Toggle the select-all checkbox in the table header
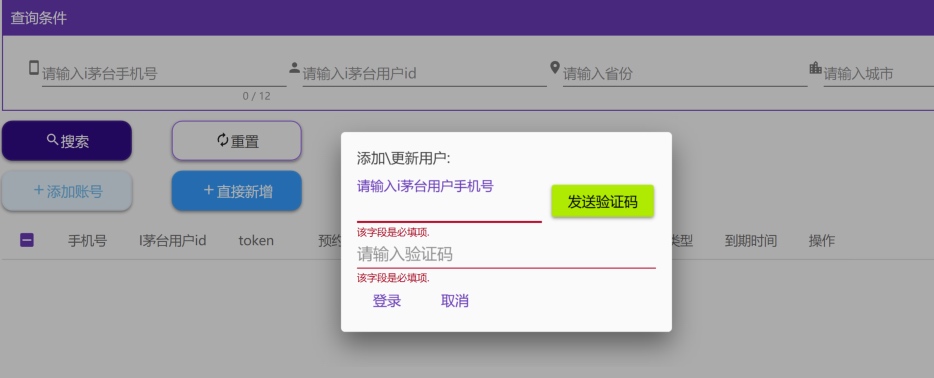This screenshot has height=378, width=934. [27, 240]
